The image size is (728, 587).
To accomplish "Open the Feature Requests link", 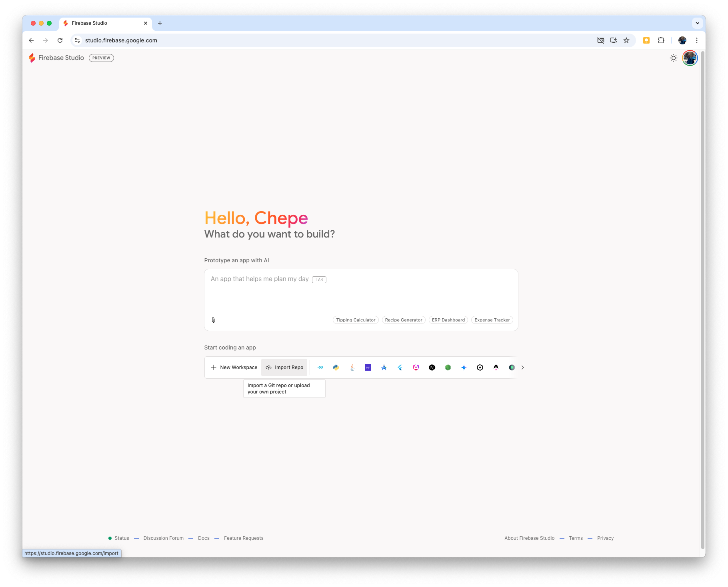I will tap(244, 538).
